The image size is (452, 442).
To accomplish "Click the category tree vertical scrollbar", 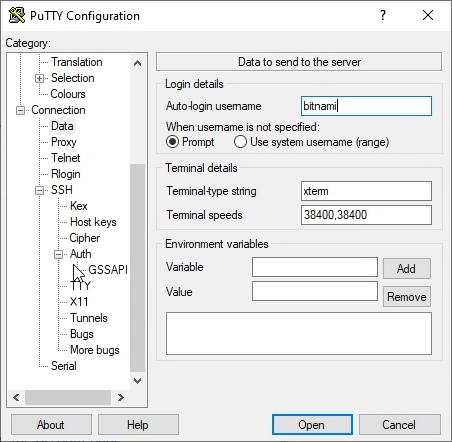I will point(137,268).
